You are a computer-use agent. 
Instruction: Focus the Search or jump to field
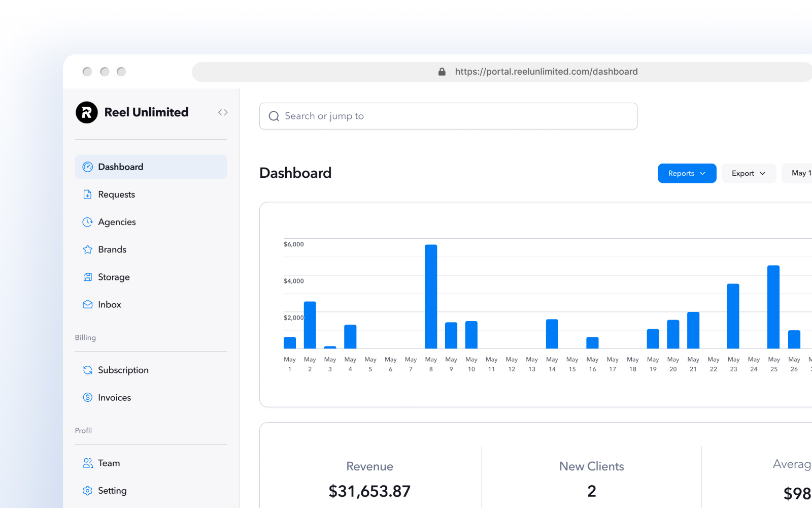tap(448, 116)
